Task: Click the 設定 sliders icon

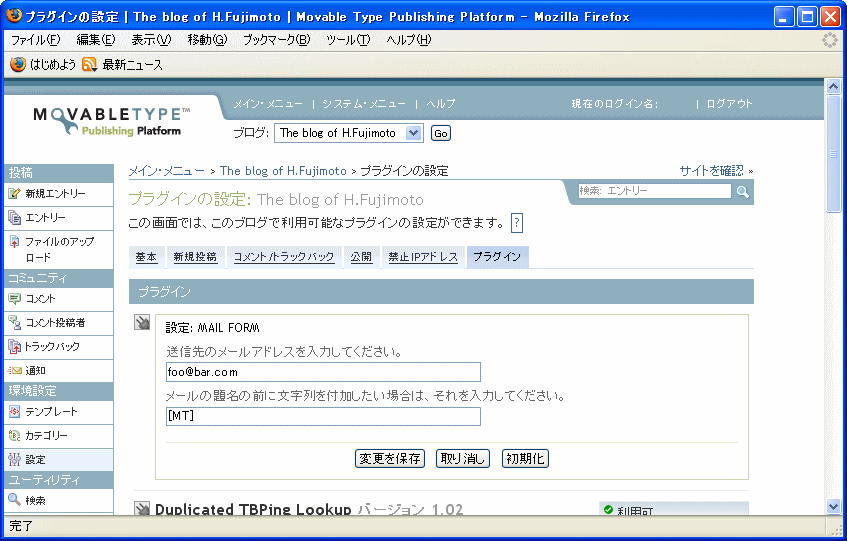Action: [x=15, y=459]
